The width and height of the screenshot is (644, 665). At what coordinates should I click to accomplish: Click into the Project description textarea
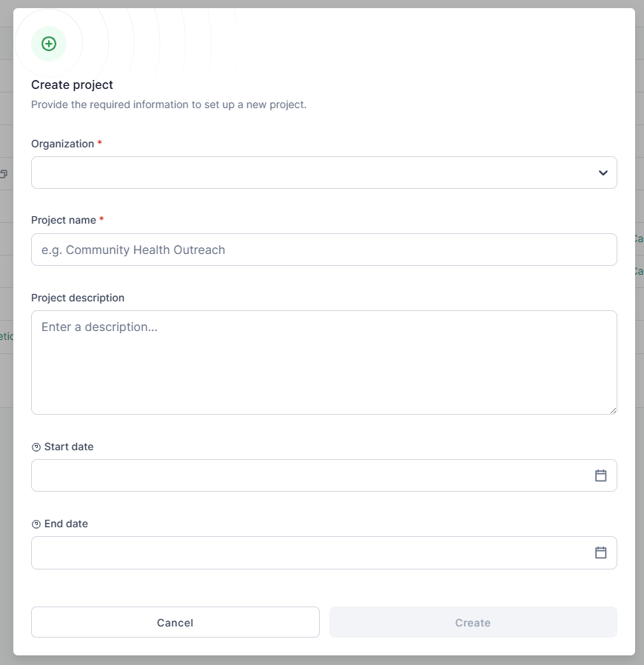click(x=323, y=362)
